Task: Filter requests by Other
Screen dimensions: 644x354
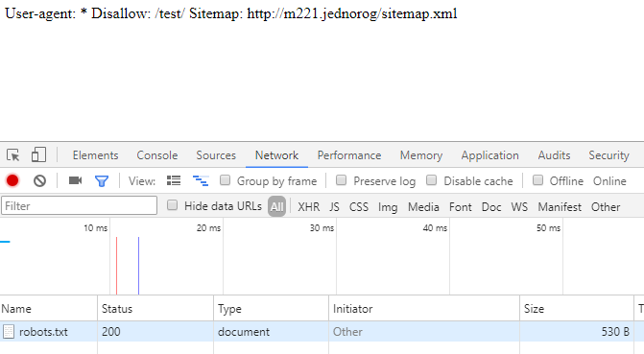Action: coord(606,207)
